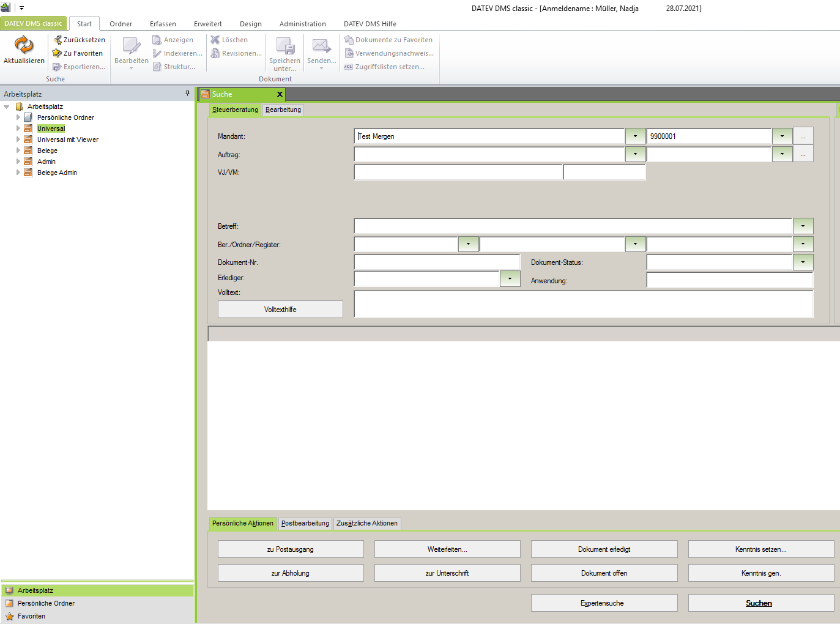This screenshot has height=624, width=840.
Task: Click Zurücksetzen in the Suche group
Action: tap(79, 40)
